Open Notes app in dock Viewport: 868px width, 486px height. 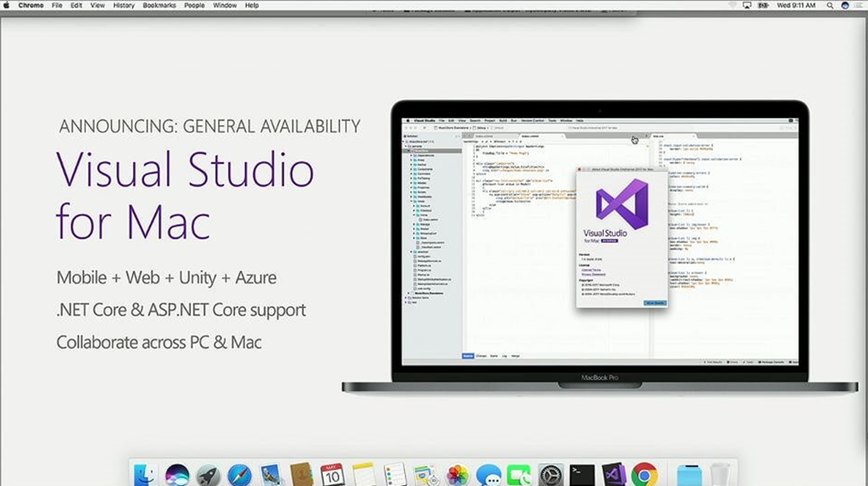364,475
